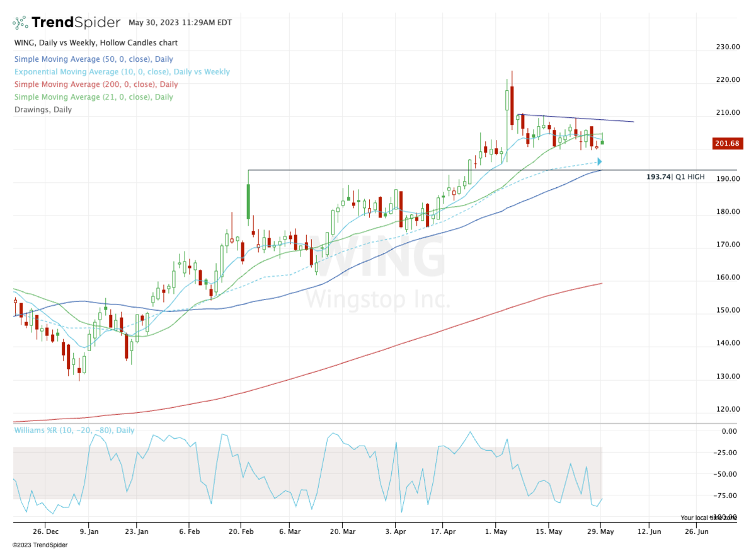Click the 20. Mar date axis label

tap(341, 531)
